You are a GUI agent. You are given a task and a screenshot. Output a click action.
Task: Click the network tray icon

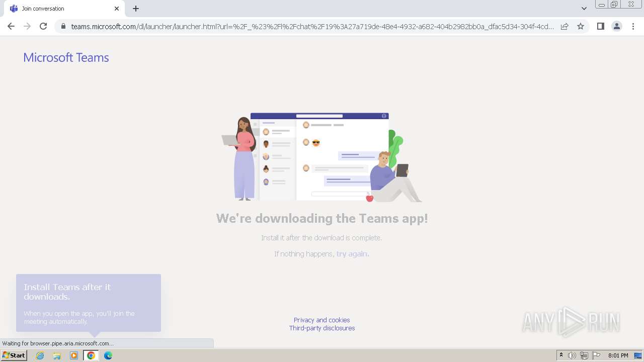click(584, 355)
